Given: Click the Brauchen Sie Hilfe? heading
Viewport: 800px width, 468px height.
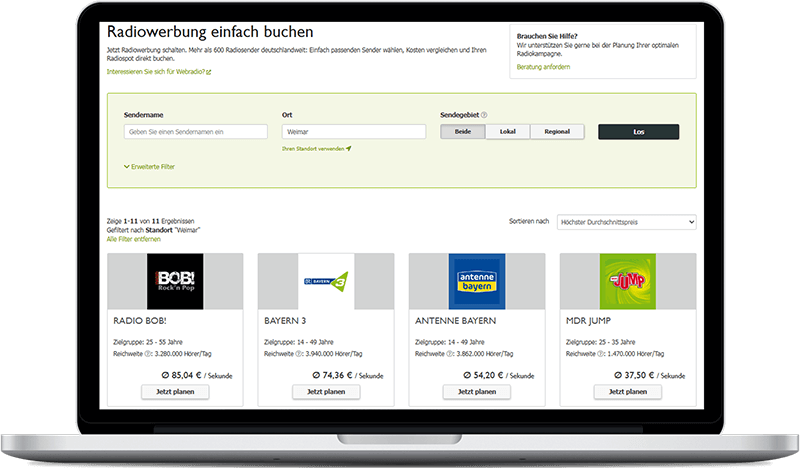Looking at the screenshot, I should coord(547,36).
